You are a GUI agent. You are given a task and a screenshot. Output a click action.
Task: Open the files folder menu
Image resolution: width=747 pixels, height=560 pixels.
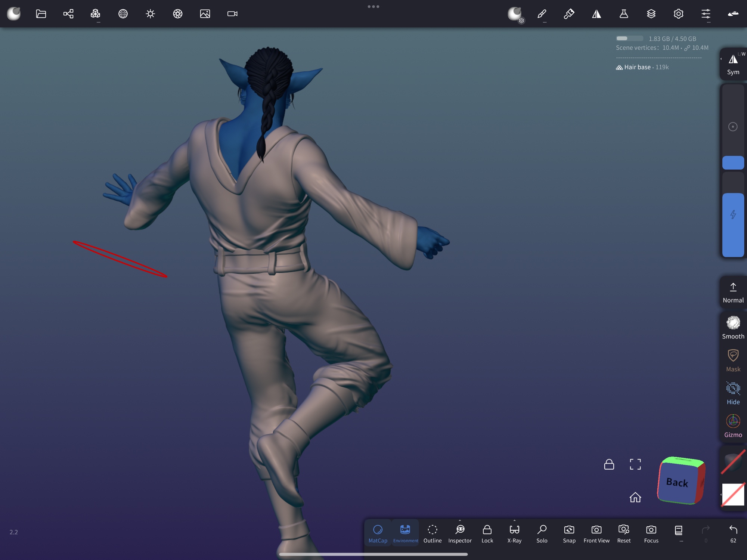coord(41,14)
